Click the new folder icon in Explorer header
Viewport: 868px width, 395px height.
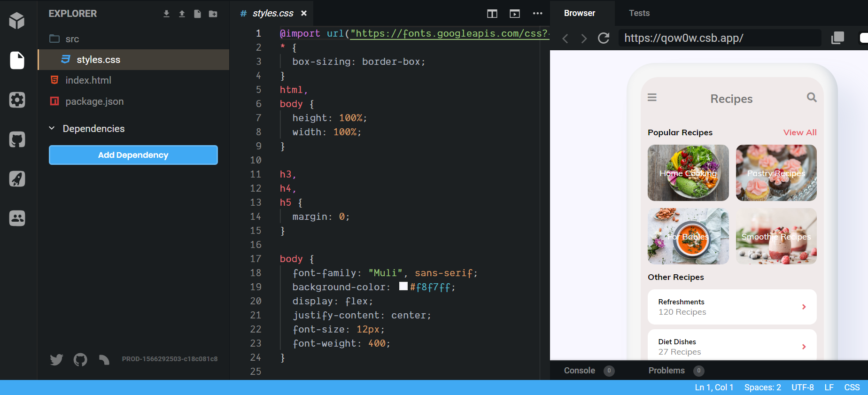213,14
